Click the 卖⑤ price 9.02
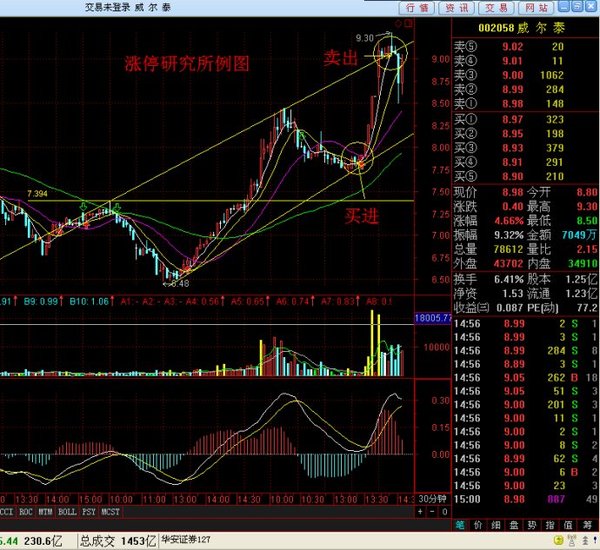 (512, 47)
